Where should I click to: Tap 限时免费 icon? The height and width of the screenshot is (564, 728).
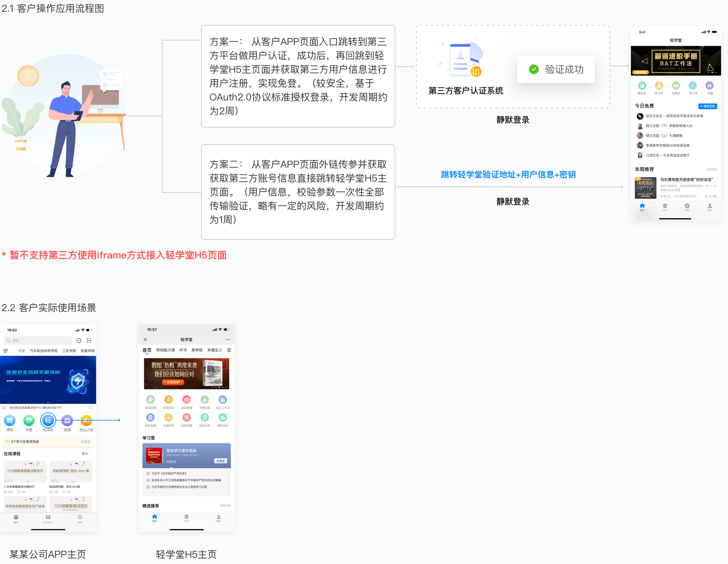tap(150, 417)
